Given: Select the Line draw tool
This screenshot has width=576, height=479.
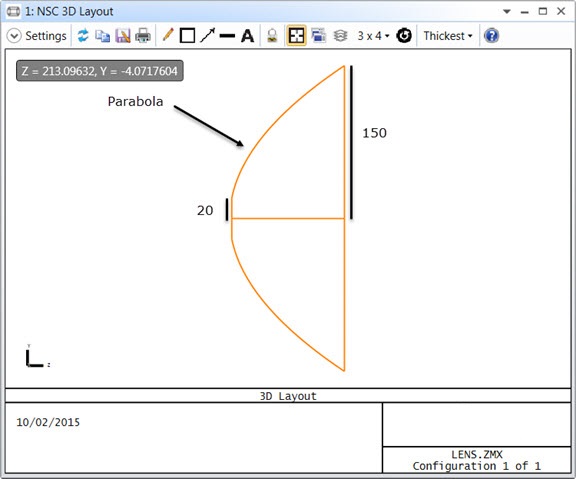Looking at the screenshot, I should pyautogui.click(x=227, y=36).
